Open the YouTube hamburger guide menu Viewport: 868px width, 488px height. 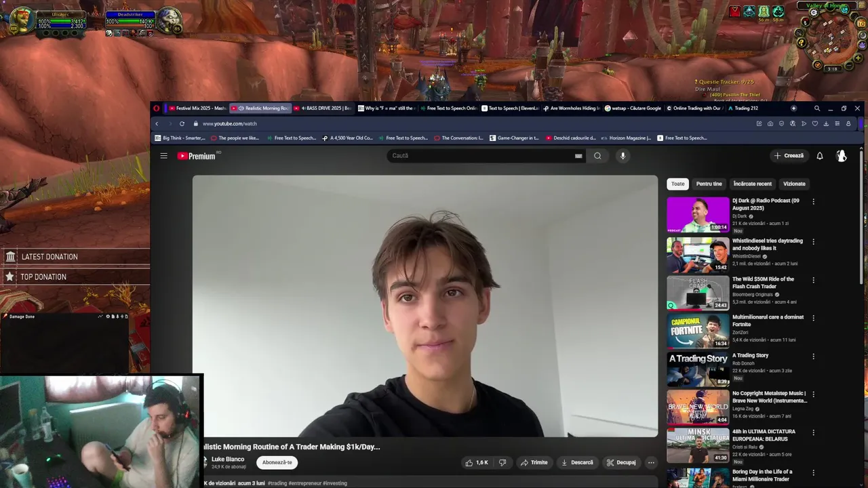tap(163, 156)
